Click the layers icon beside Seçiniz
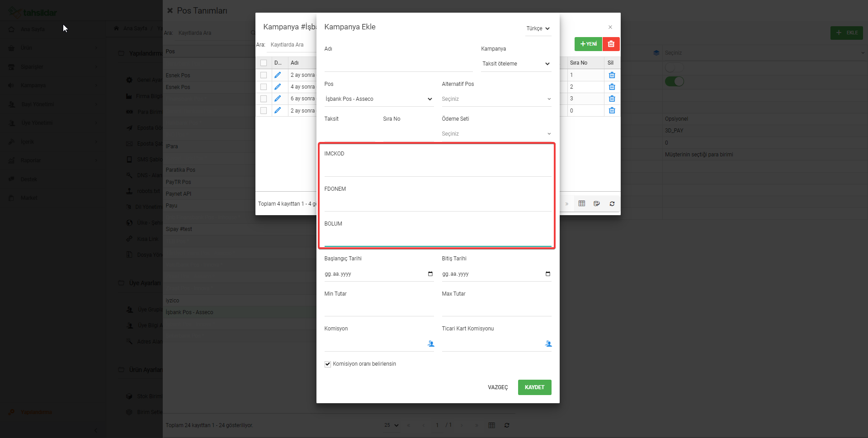The image size is (868, 438). point(656,53)
